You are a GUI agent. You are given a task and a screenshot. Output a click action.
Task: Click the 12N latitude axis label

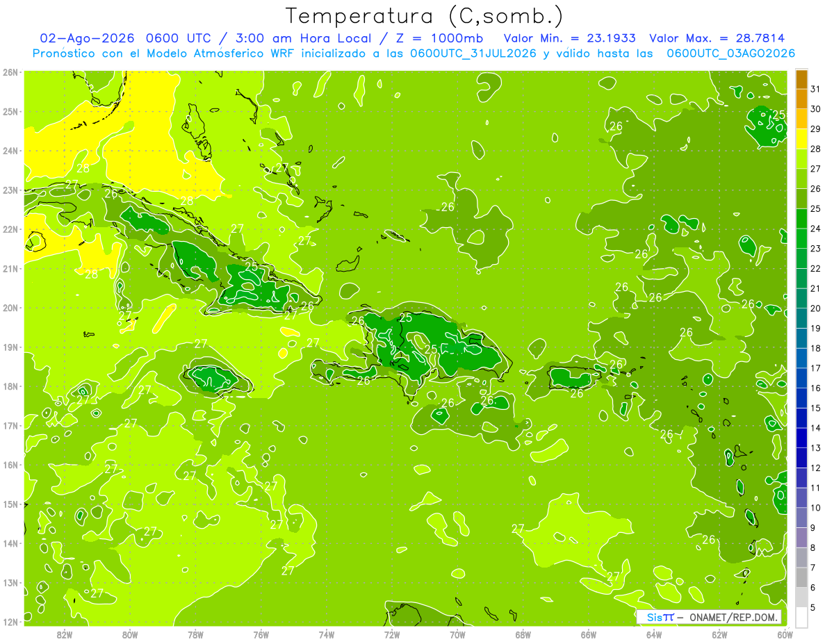pos(11,622)
